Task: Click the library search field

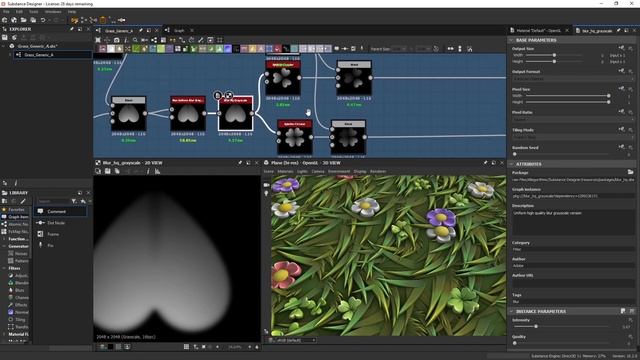Action: tap(53, 201)
